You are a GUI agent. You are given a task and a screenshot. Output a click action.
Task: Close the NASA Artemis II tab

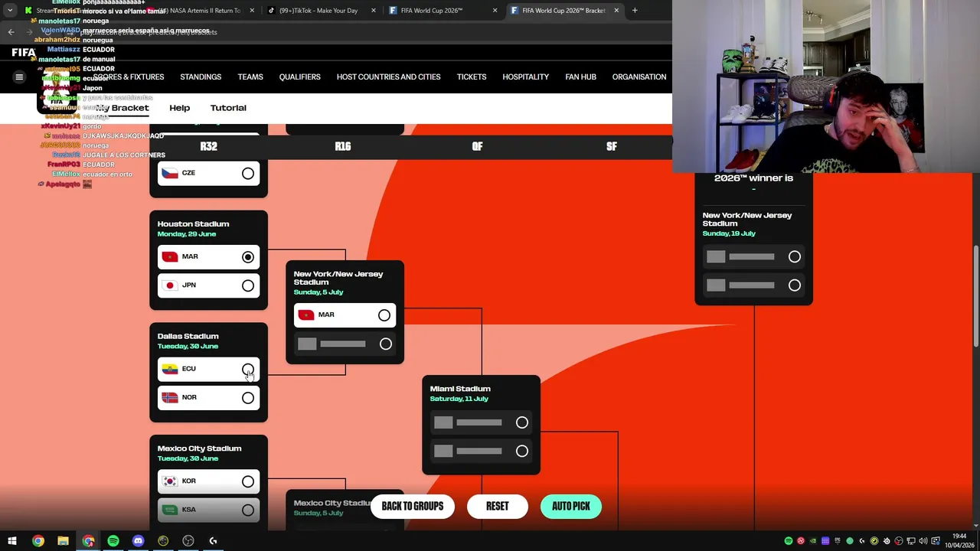tap(250, 11)
